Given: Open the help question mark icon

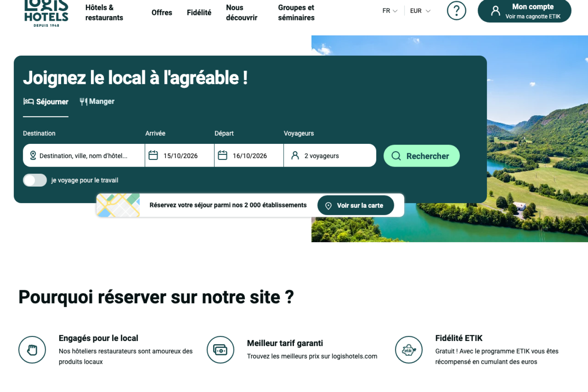Looking at the screenshot, I should 456,11.
